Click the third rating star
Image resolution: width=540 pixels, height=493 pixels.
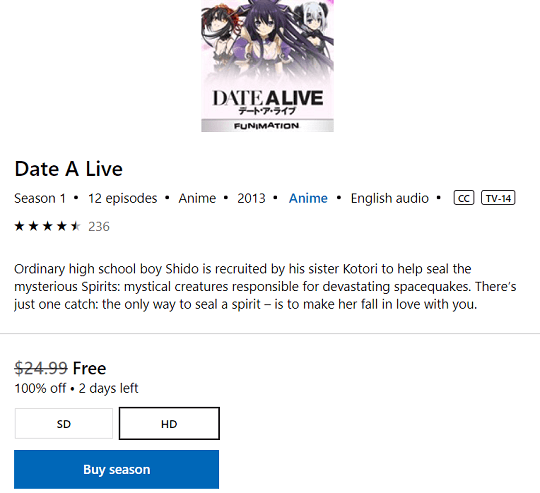point(48,226)
